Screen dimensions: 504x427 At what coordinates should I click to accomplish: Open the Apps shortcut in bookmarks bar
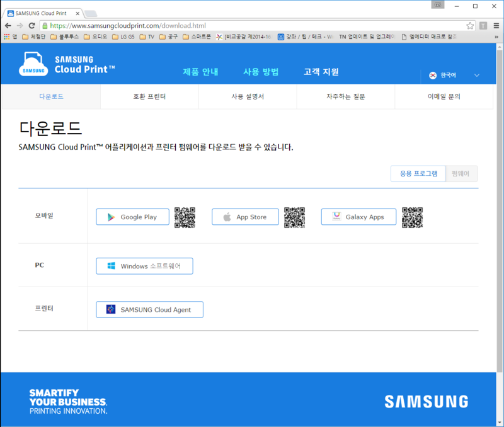(10, 37)
